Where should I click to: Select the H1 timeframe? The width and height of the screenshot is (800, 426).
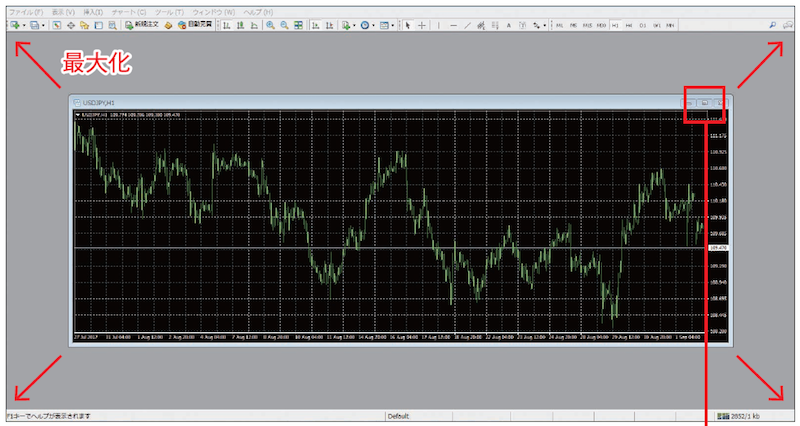pos(615,25)
